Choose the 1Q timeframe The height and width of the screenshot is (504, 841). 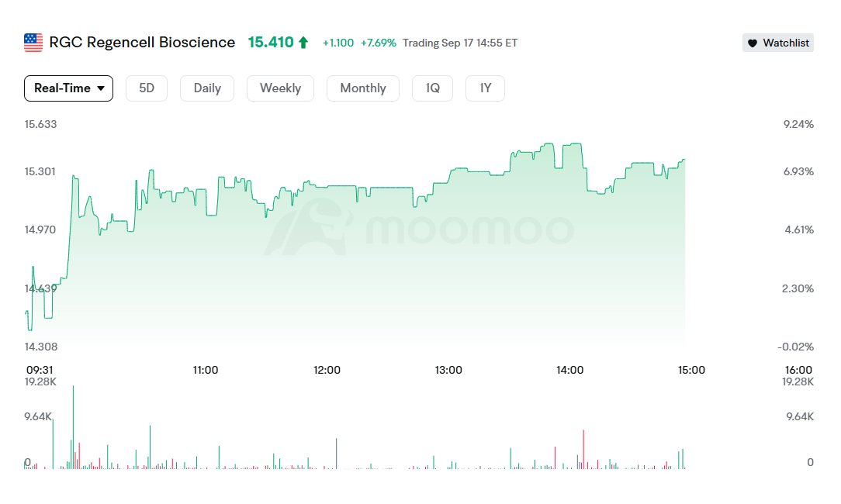click(433, 88)
